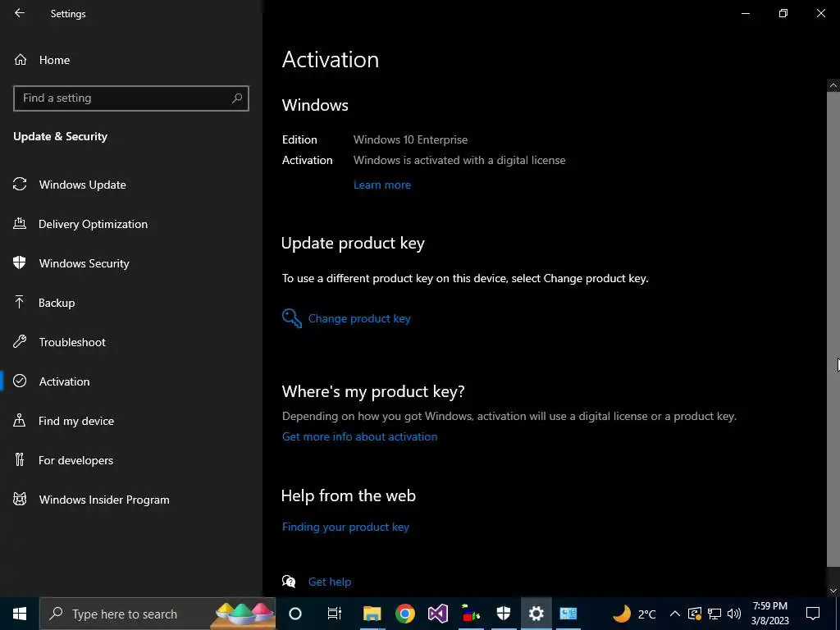This screenshot has height=630, width=840.
Task: Click the Find a setting search box
Action: coord(130,98)
